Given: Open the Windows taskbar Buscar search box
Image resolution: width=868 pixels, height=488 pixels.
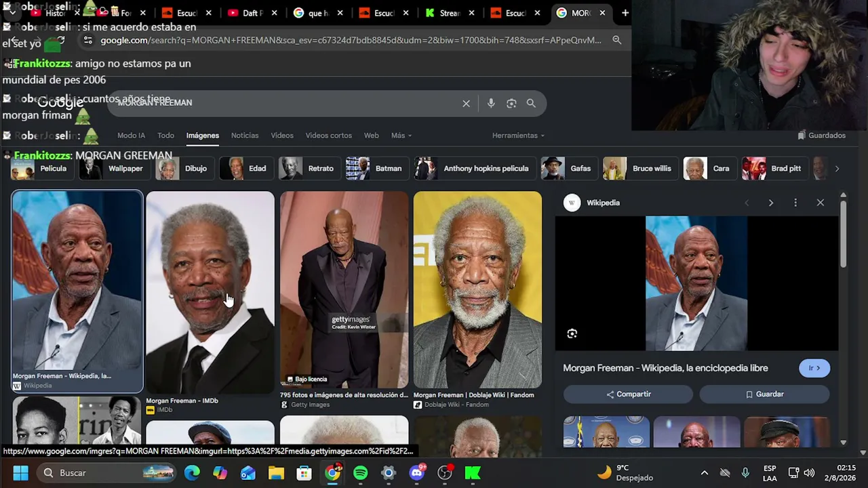Looking at the screenshot, I should pos(106,472).
